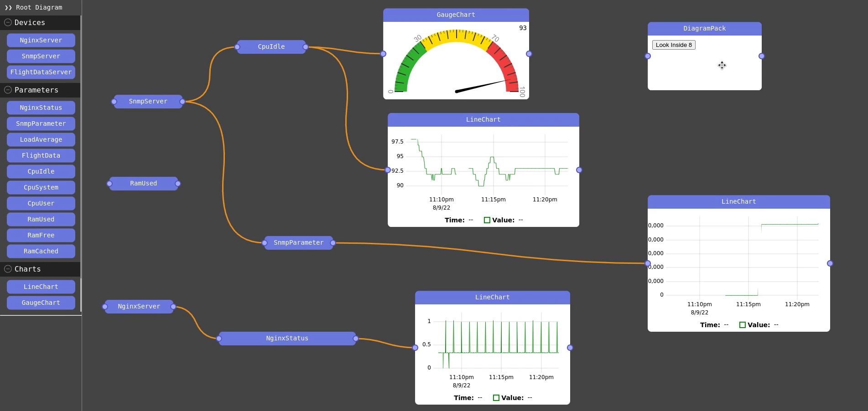Screen dimensions: 868x411
Task: Select RamCached from the Parameters tray
Action: (x=41, y=251)
